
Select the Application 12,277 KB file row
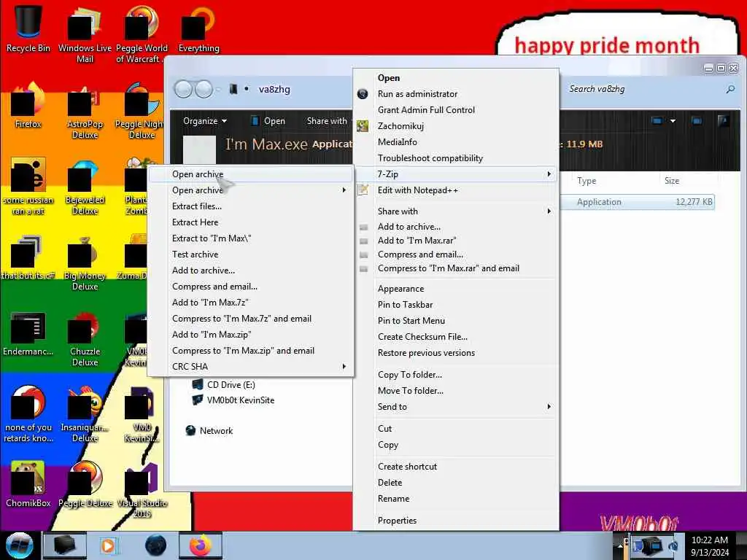638,202
